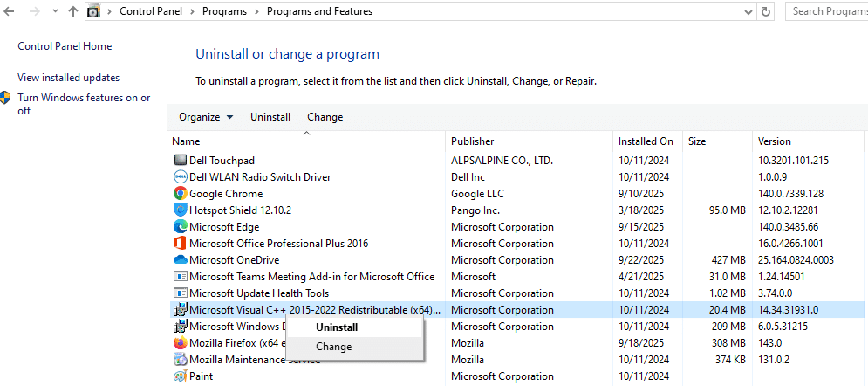Choose Change from the context menu

click(x=354, y=347)
